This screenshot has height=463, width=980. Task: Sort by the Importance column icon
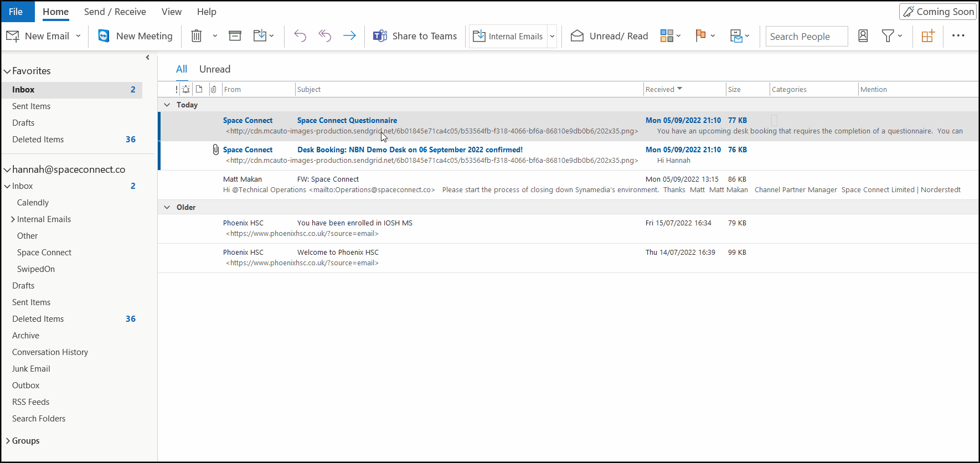(177, 89)
